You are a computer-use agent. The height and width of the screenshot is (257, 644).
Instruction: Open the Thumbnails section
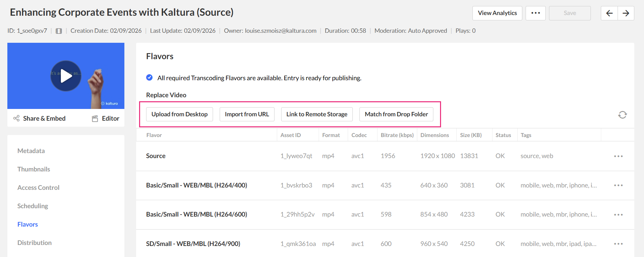coord(34,169)
